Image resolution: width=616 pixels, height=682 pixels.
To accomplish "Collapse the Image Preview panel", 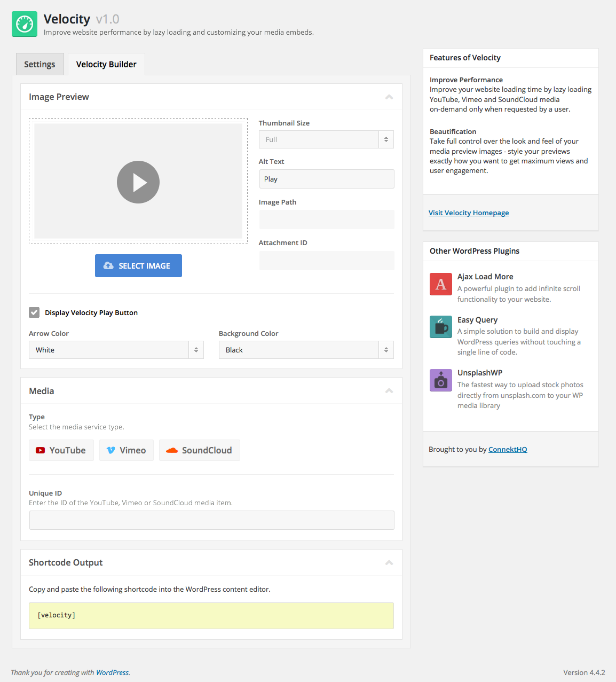I will 389,97.
